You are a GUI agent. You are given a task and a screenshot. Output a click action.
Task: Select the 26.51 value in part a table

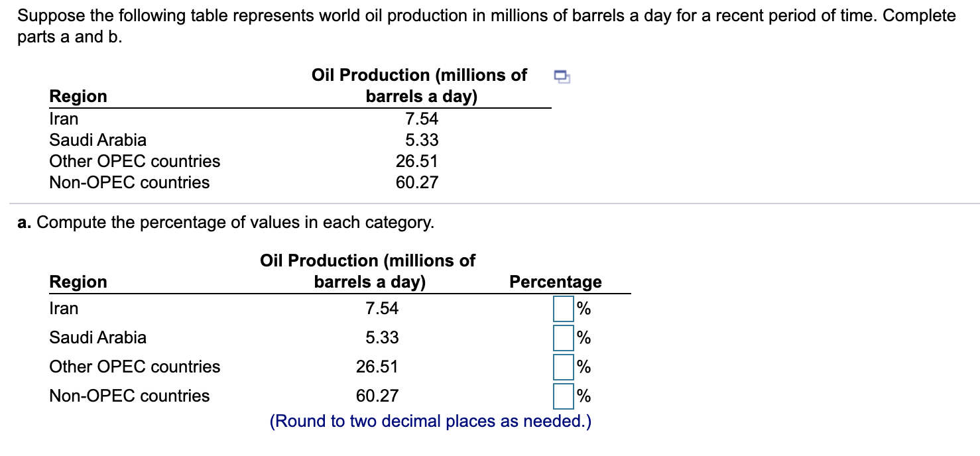coord(377,367)
